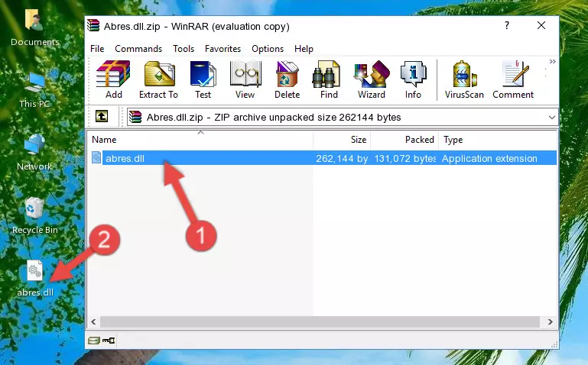
Task: Expand hidden toolbar items chevron
Action: coord(552,62)
